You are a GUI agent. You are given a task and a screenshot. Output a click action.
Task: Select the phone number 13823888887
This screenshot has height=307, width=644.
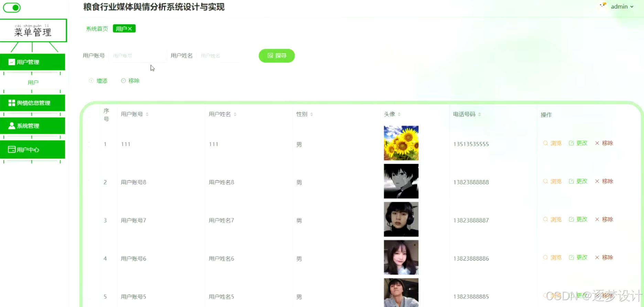point(471,220)
